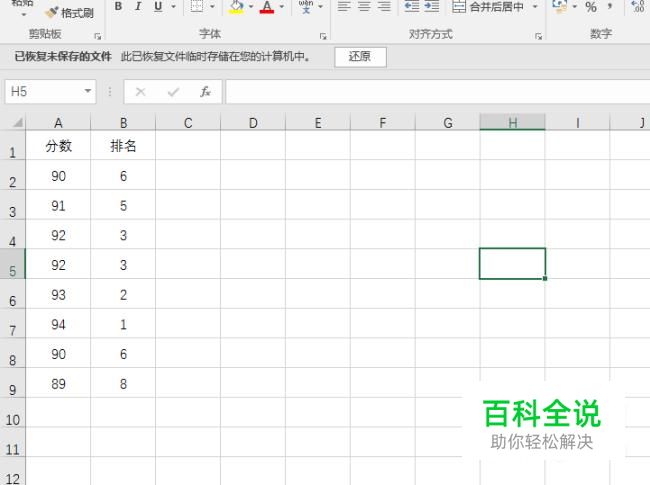Click the formula bar confirm checkmark icon

(173, 92)
